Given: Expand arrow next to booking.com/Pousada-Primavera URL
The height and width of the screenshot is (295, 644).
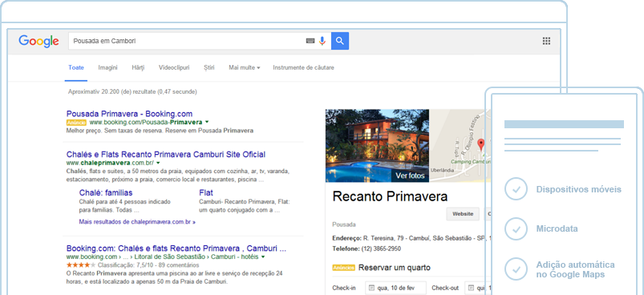Looking at the screenshot, I should [x=207, y=123].
